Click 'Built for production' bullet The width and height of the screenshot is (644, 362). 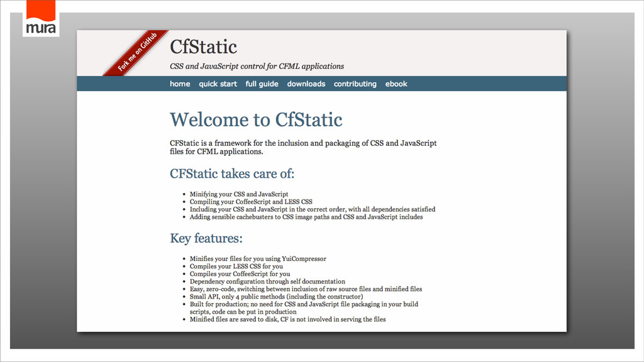coord(304,308)
